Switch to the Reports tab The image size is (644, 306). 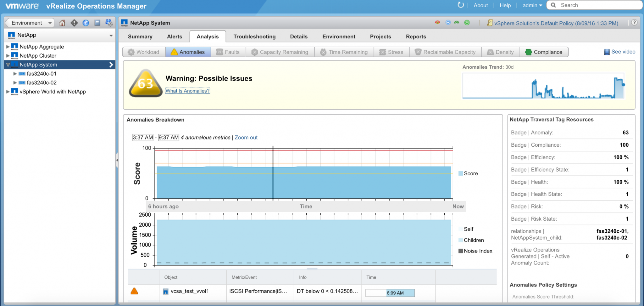pyautogui.click(x=416, y=37)
